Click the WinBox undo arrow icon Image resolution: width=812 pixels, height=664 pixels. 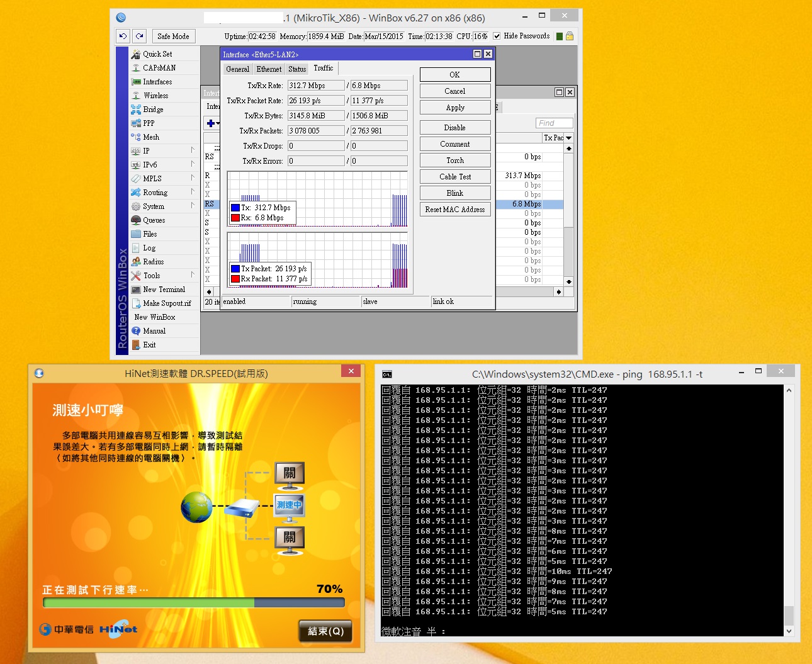click(x=123, y=37)
